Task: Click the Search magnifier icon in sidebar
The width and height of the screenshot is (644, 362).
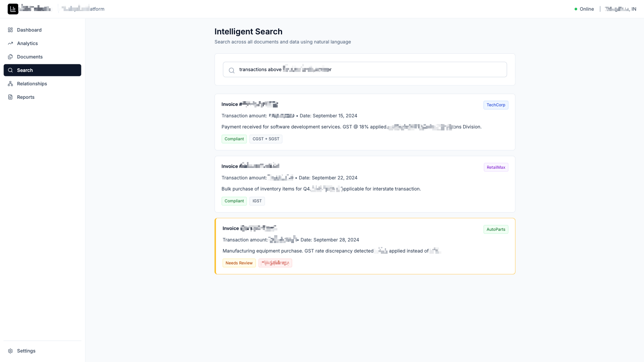Action: tap(10, 70)
